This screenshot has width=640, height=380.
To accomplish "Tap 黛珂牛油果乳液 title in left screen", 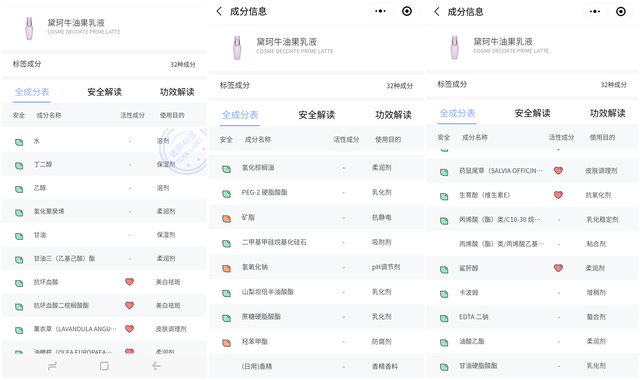I will (x=76, y=22).
